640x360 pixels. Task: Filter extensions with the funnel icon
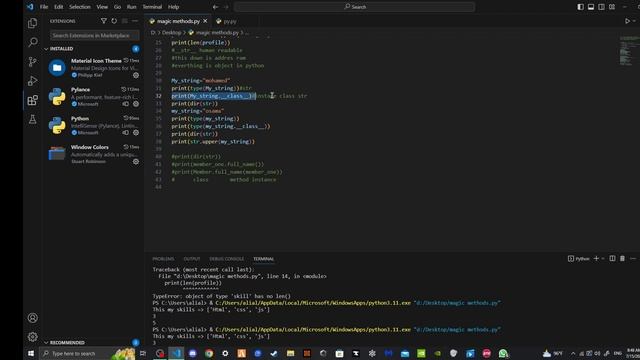click(x=104, y=21)
